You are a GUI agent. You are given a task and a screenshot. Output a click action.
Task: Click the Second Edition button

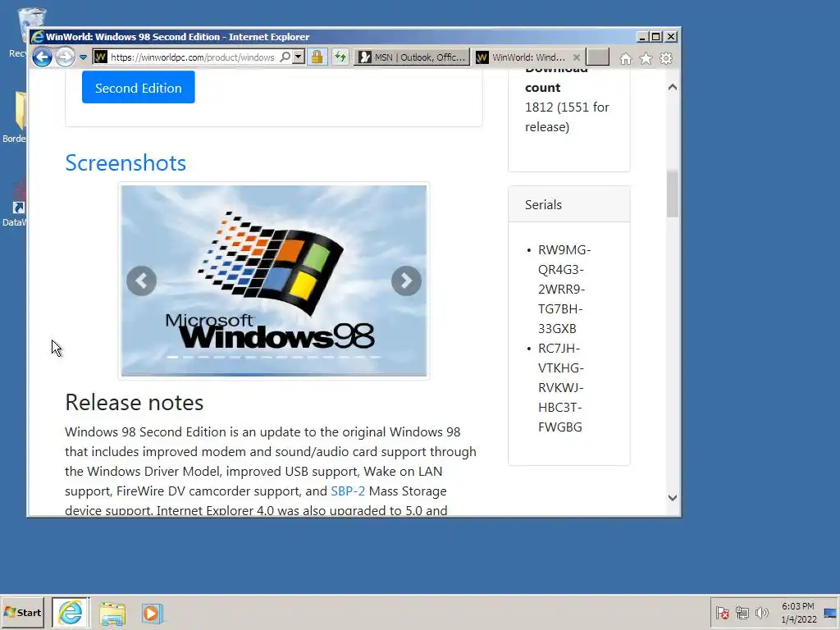[x=138, y=87]
